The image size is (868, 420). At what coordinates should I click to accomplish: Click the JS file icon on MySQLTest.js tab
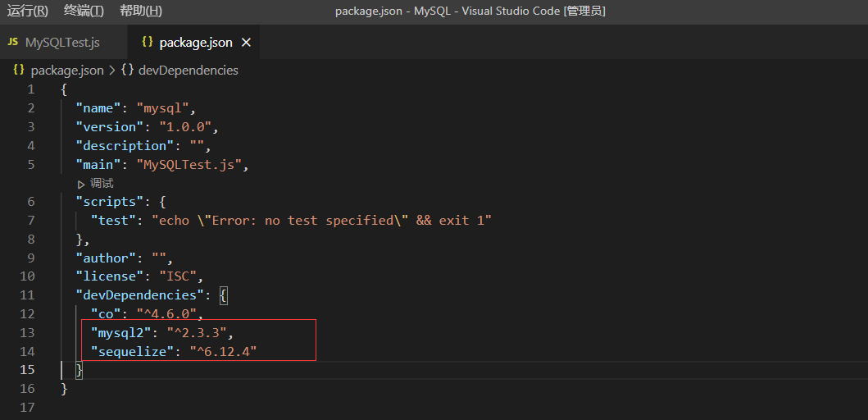13,42
